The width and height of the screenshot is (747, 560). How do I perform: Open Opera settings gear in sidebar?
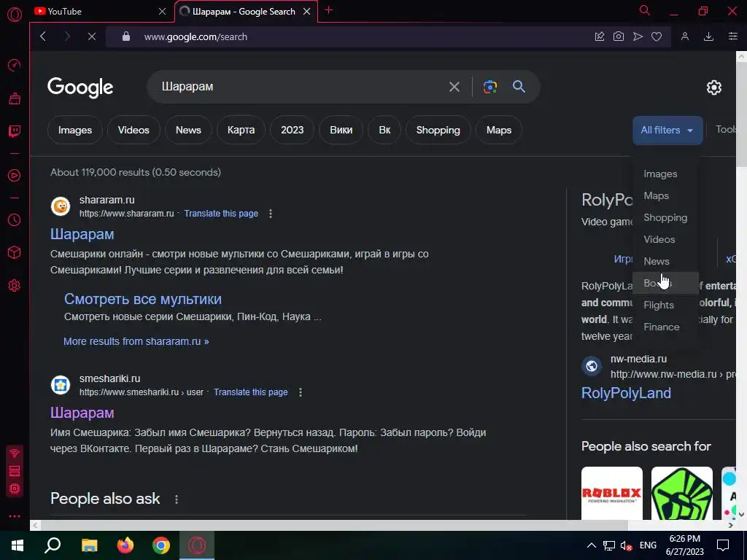point(15,285)
